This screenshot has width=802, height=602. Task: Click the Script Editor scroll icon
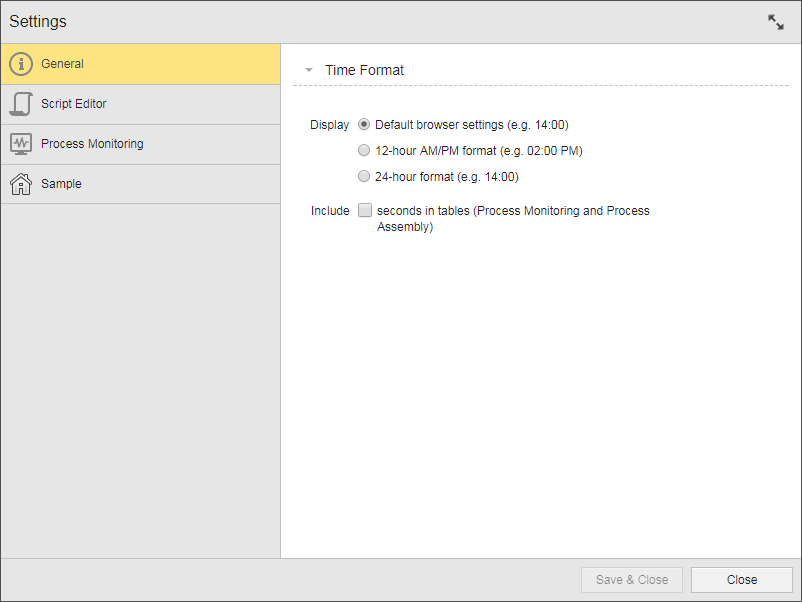tap(21, 104)
